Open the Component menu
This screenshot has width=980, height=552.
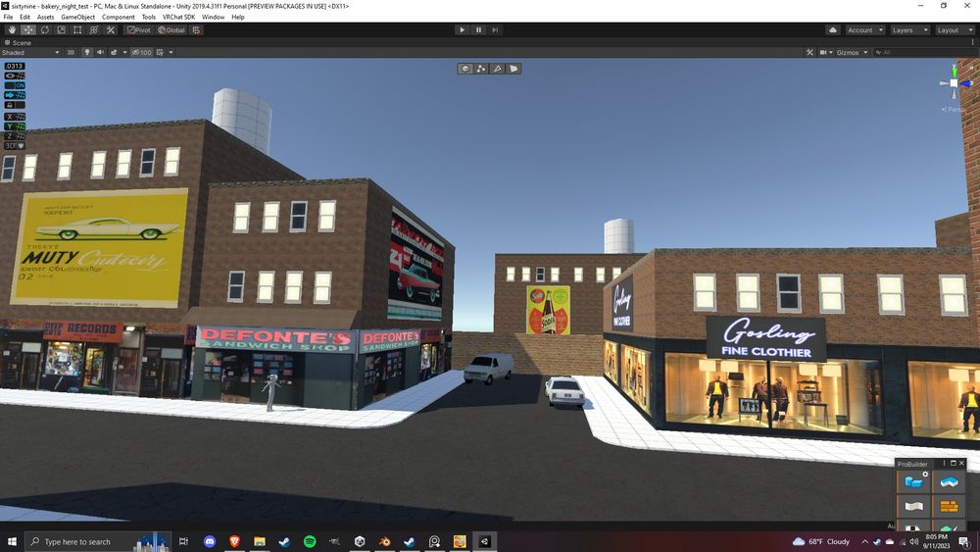click(x=119, y=17)
